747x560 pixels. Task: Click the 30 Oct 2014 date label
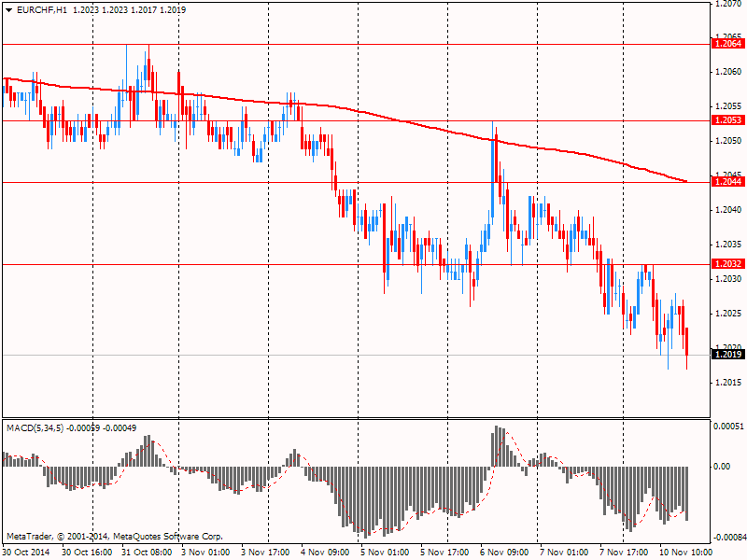point(28,552)
